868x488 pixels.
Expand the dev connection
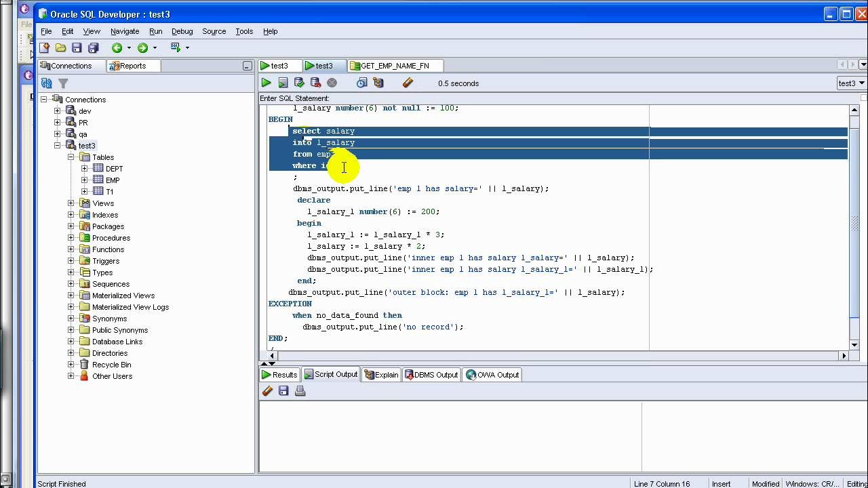pos(58,111)
